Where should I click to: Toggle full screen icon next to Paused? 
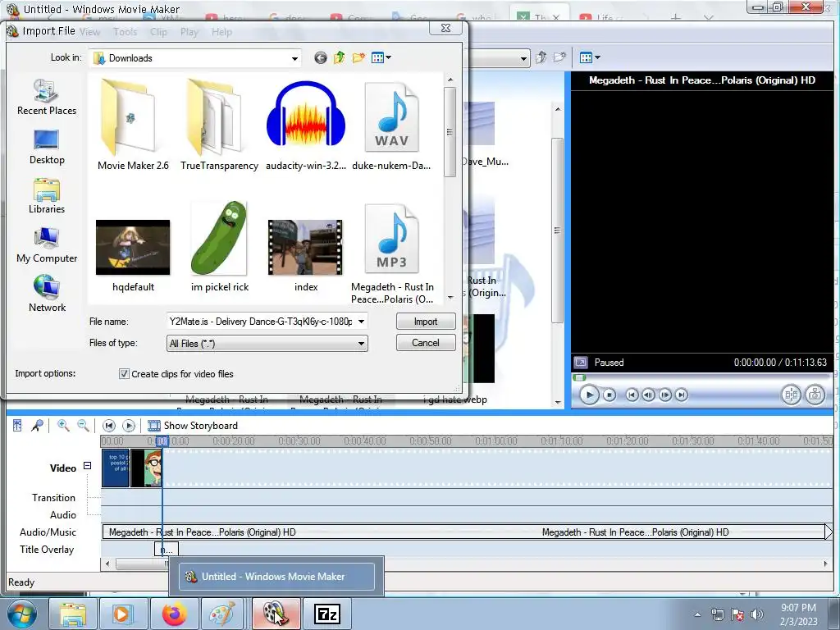click(x=581, y=363)
